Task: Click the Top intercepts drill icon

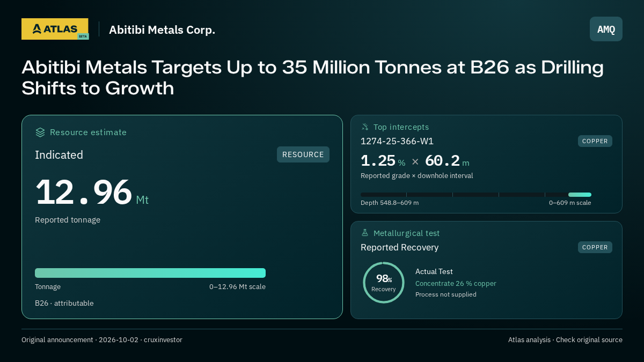Action: click(365, 127)
